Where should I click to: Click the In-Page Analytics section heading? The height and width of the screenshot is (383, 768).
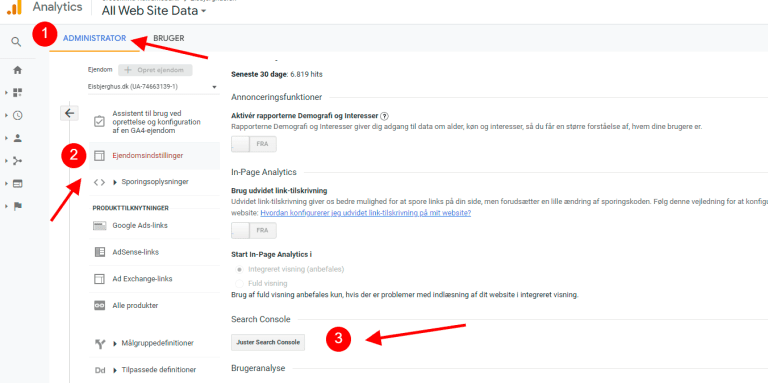(x=264, y=172)
